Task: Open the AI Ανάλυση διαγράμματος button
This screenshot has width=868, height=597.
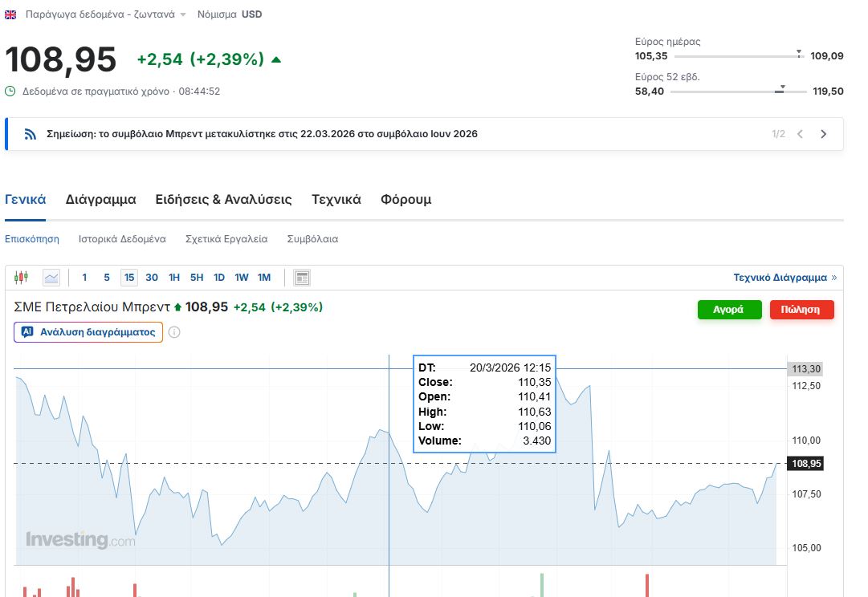Action: pos(88,332)
